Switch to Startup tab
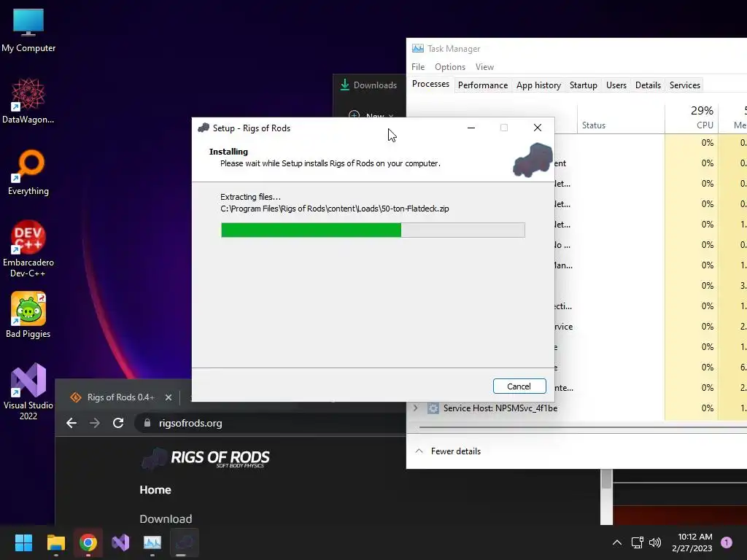This screenshot has width=747, height=560. click(583, 85)
